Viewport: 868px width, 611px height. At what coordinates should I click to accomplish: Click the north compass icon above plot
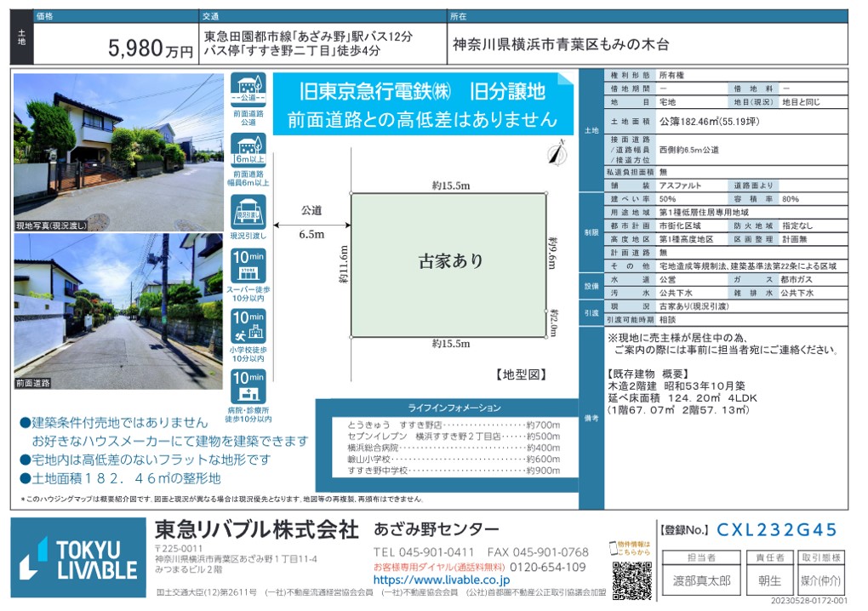557,154
